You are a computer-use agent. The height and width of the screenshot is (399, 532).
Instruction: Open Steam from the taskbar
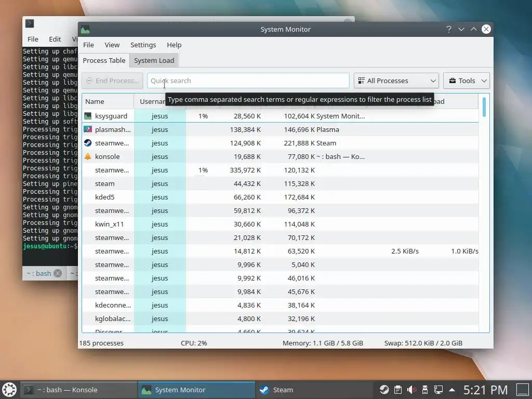[314, 390]
